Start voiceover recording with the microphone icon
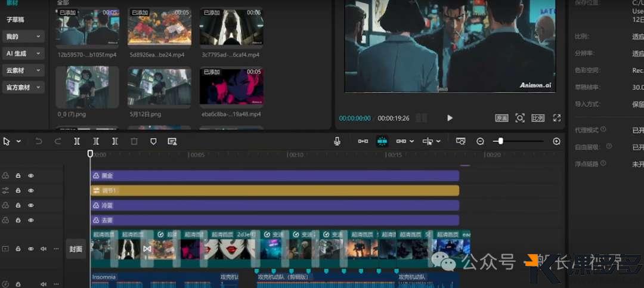This screenshot has width=644, height=288. tap(337, 141)
